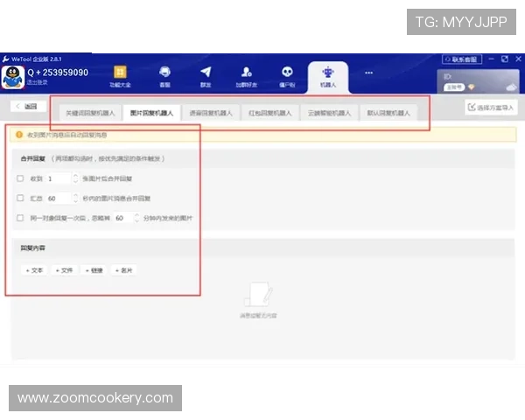
Task: Open the three-dot more menu
Action: 368,73
